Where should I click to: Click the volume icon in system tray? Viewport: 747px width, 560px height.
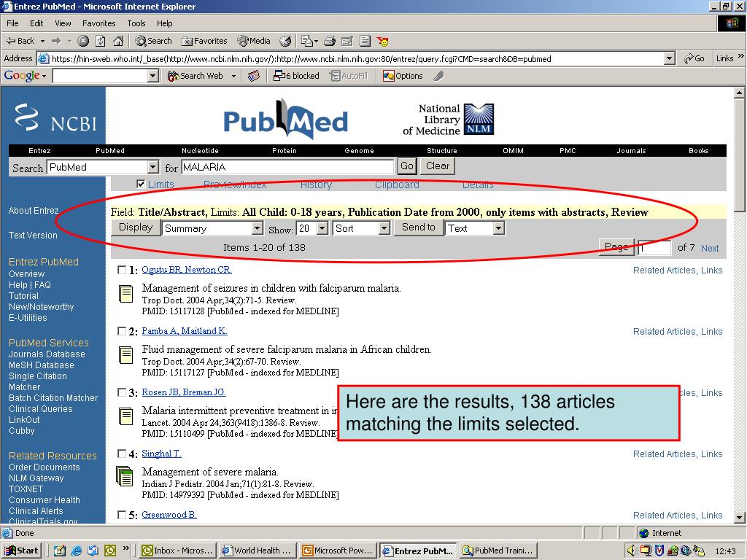pyautogui.click(x=632, y=551)
